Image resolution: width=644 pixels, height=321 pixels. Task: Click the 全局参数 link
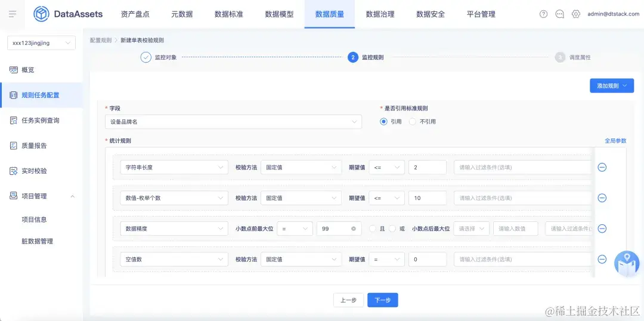click(x=615, y=141)
